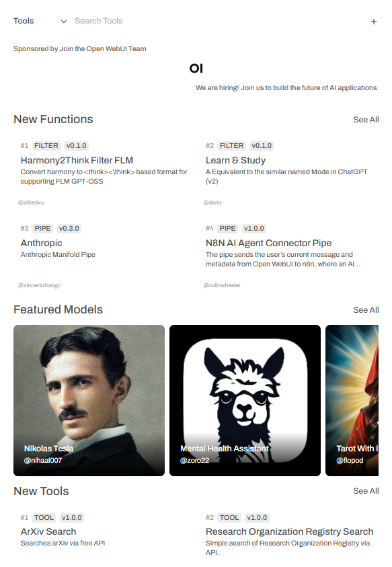Screen dimensions: 392x567
Task: Open See All for New Functions
Action: [x=366, y=120]
